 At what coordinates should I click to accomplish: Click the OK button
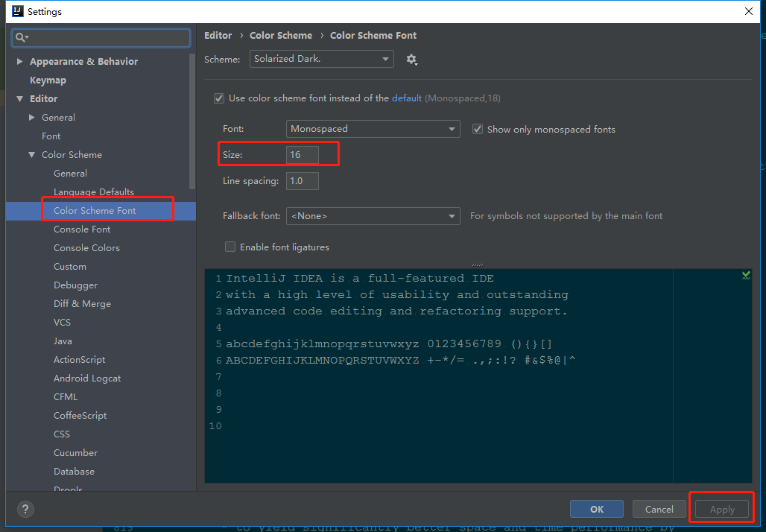point(597,509)
